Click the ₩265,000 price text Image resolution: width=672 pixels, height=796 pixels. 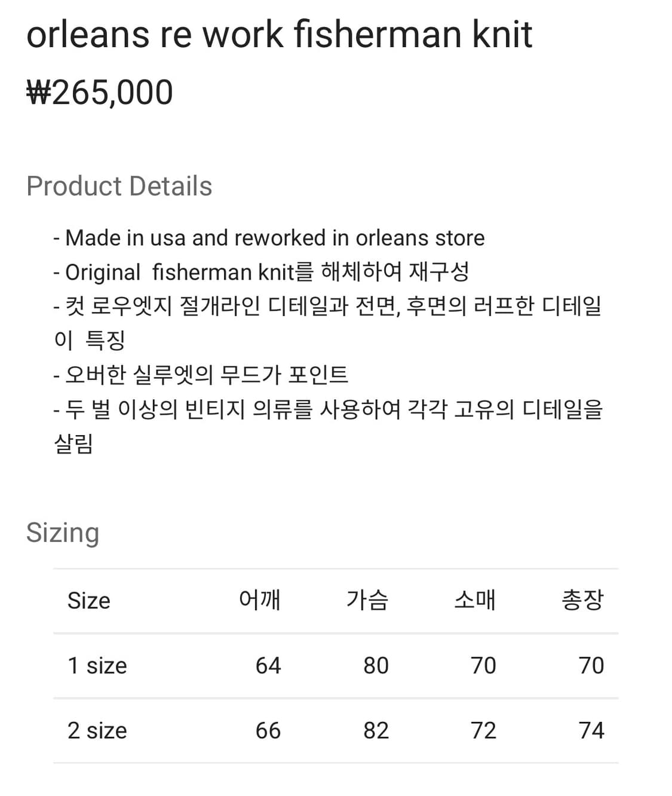pyautogui.click(x=100, y=93)
